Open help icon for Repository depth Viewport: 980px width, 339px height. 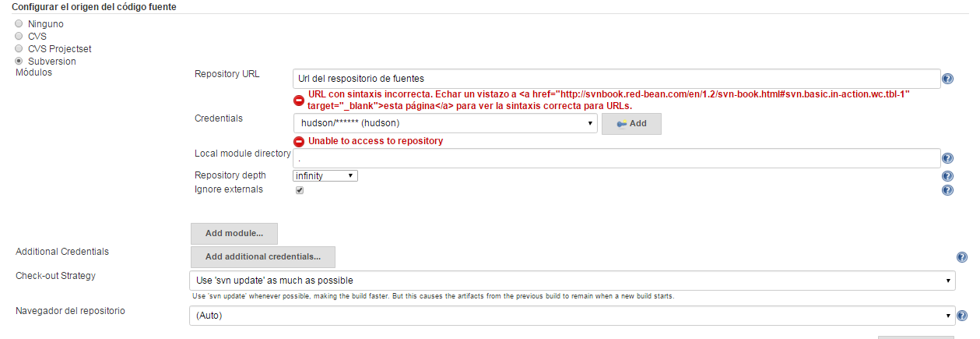tap(947, 176)
